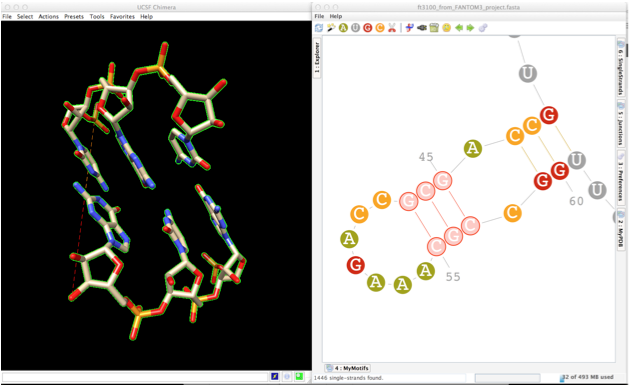630x386 pixels.
Task: Open the Help menu in Assemble window
Action: coord(336,16)
